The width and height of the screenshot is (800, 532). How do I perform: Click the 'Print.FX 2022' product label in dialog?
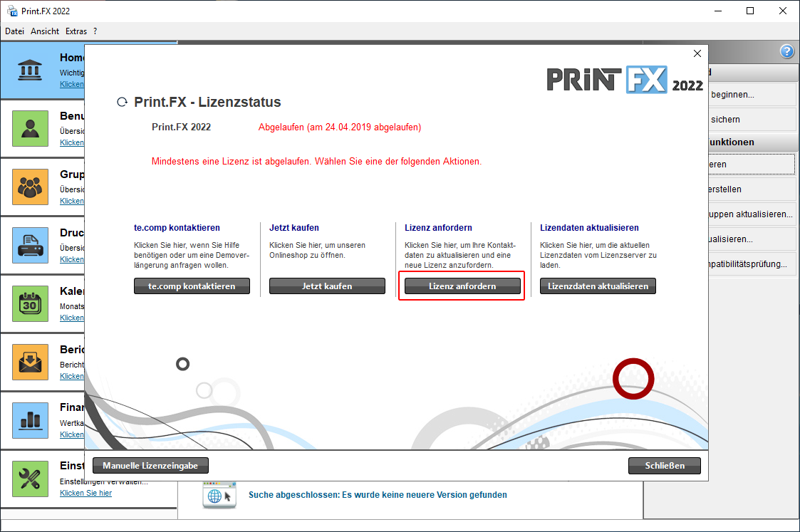point(181,127)
